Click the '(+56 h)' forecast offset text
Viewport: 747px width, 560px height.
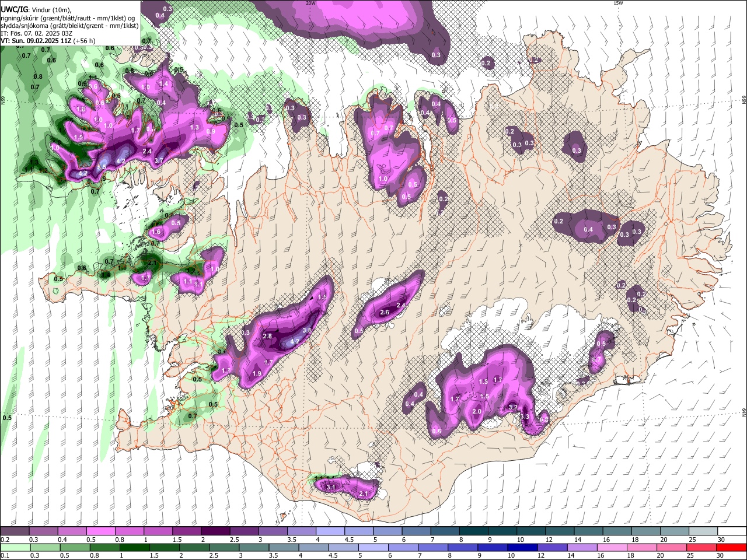pyautogui.click(x=85, y=41)
